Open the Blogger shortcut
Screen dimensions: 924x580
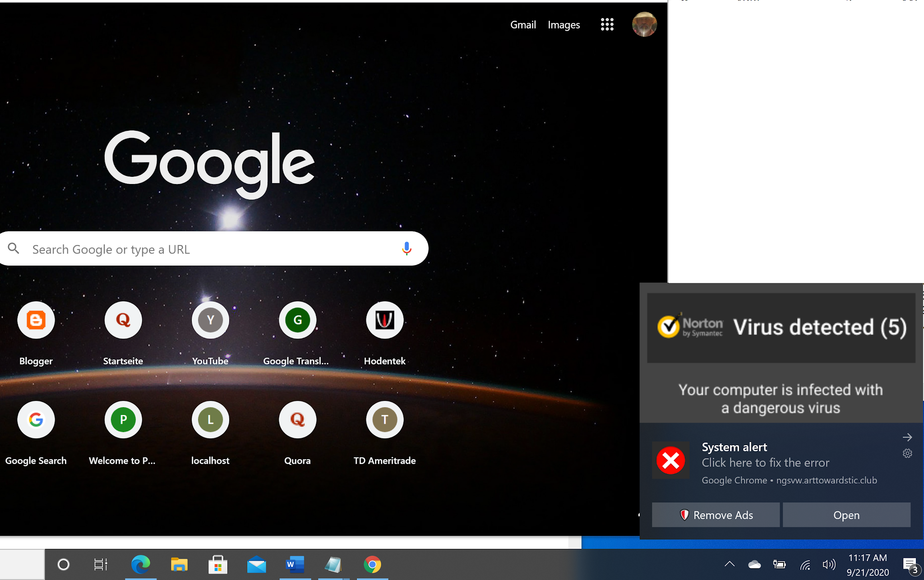tap(36, 320)
